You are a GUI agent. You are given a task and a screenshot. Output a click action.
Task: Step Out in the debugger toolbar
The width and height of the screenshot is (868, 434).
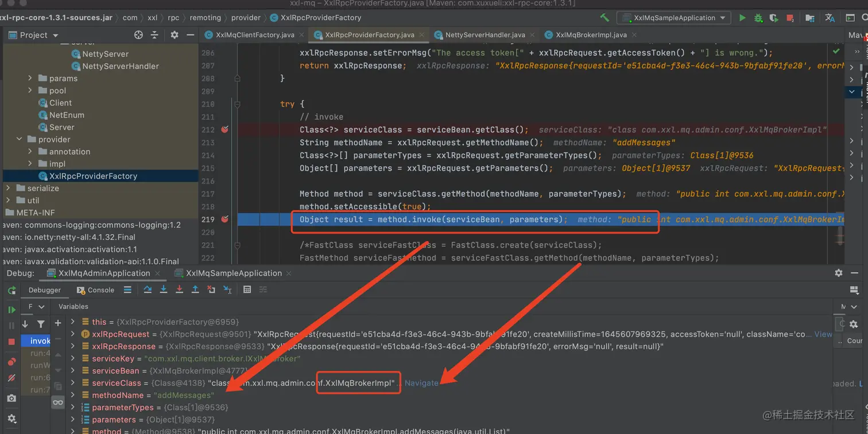pyautogui.click(x=195, y=290)
